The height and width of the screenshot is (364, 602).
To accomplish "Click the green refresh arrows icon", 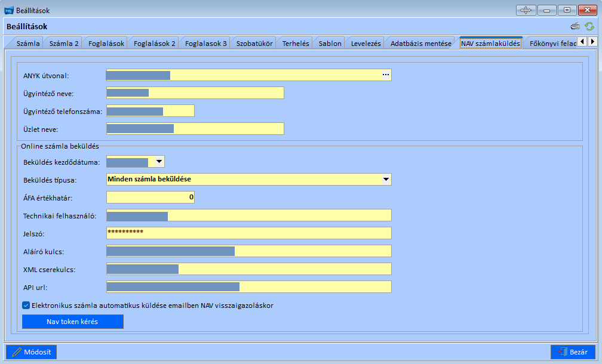I will tap(589, 26).
